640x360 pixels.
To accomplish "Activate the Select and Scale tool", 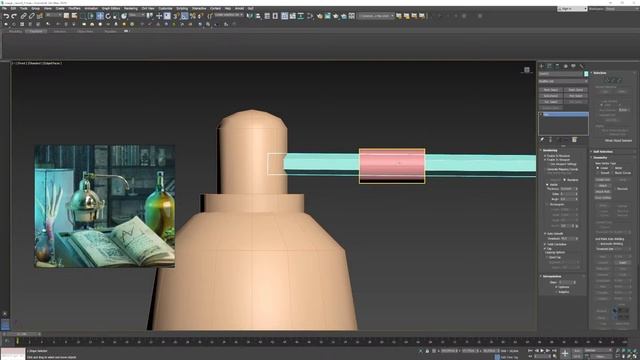I will [x=116, y=16].
